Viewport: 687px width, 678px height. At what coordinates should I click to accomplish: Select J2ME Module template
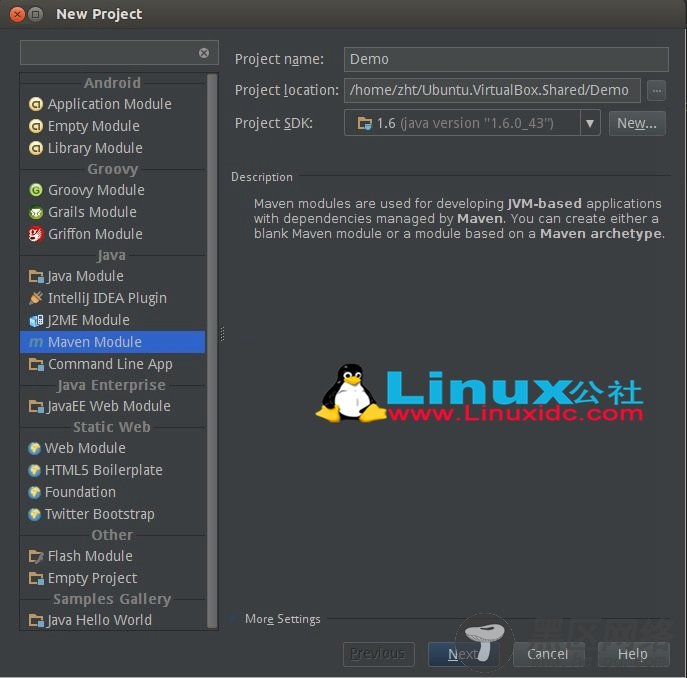[112, 320]
